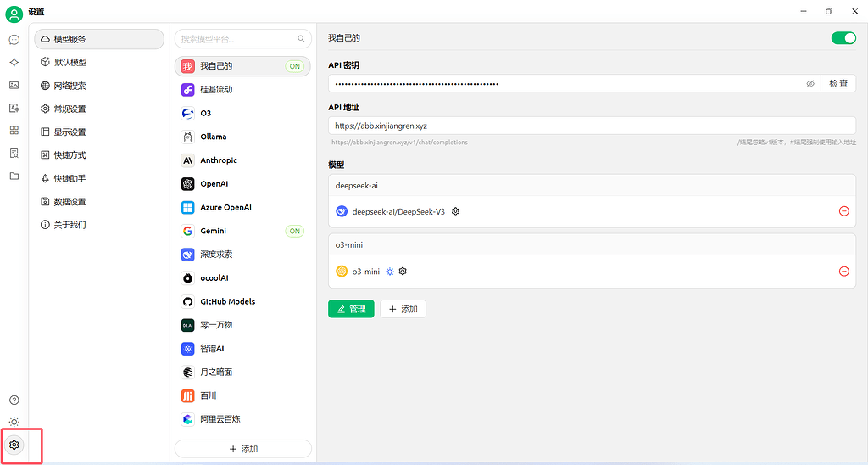Open the user avatar profile

tap(14, 14)
